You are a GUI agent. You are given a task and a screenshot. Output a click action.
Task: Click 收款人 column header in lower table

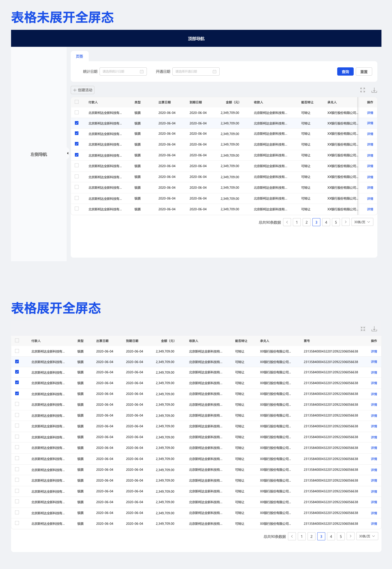click(x=194, y=341)
